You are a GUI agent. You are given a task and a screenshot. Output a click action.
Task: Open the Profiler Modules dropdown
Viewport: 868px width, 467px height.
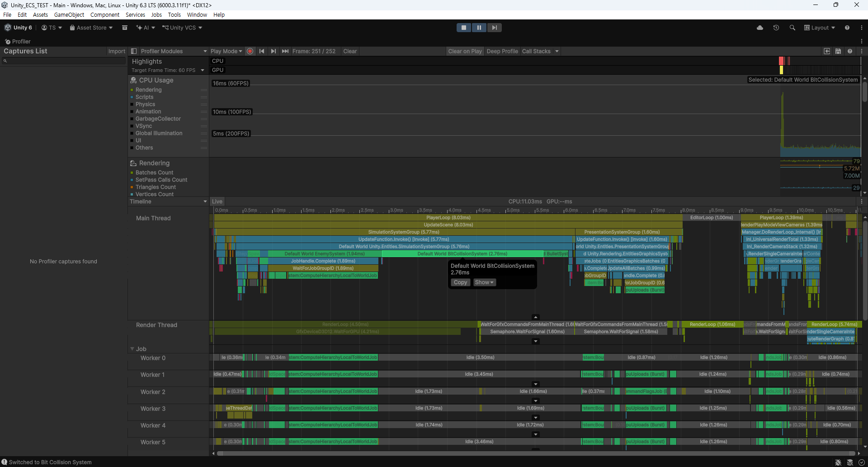point(169,51)
